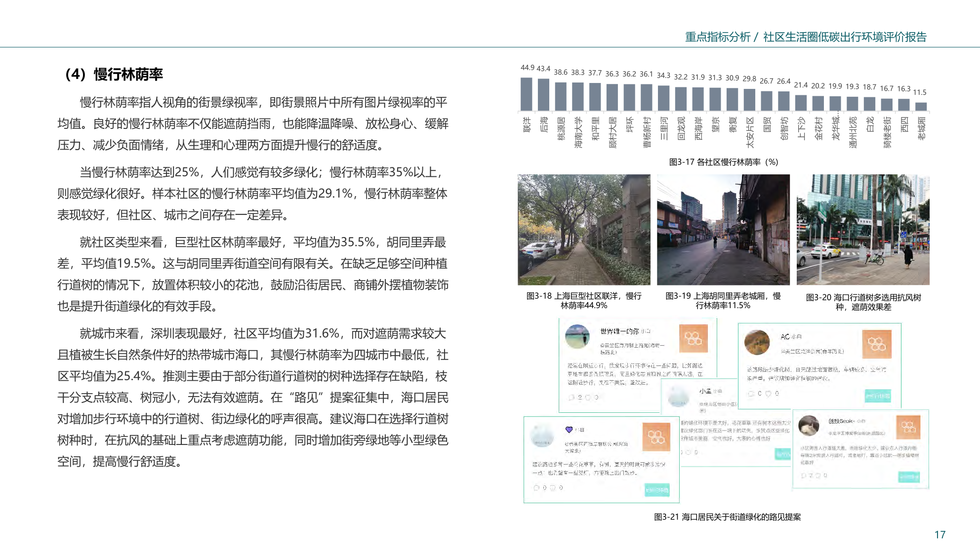This screenshot has height=560, width=980.
Task: Click orange hexagon icon on 创投Seok card
Action: click(x=908, y=427)
